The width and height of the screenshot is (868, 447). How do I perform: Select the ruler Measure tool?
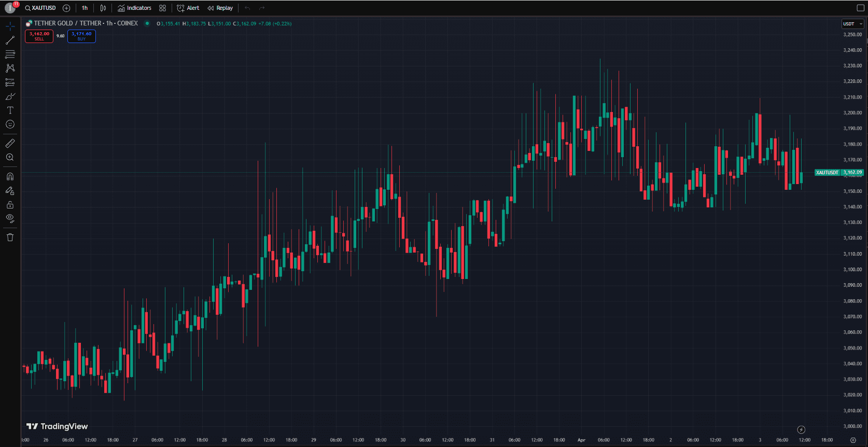coord(10,143)
